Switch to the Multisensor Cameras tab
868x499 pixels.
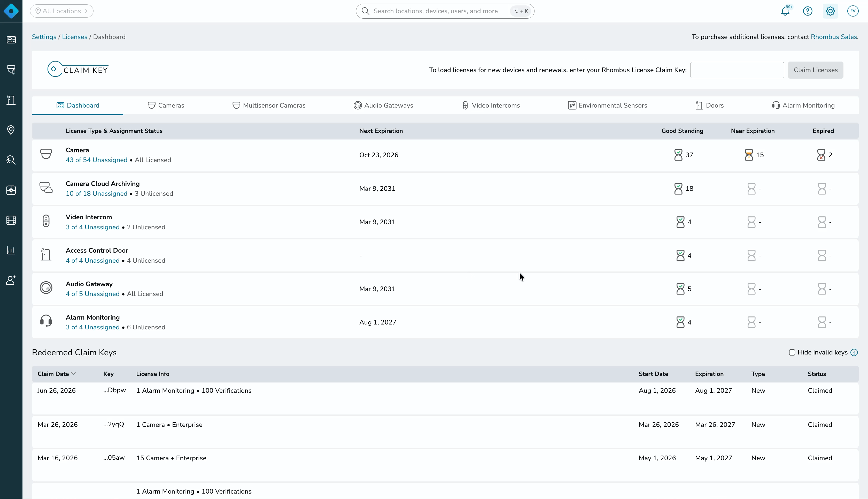[269, 105]
